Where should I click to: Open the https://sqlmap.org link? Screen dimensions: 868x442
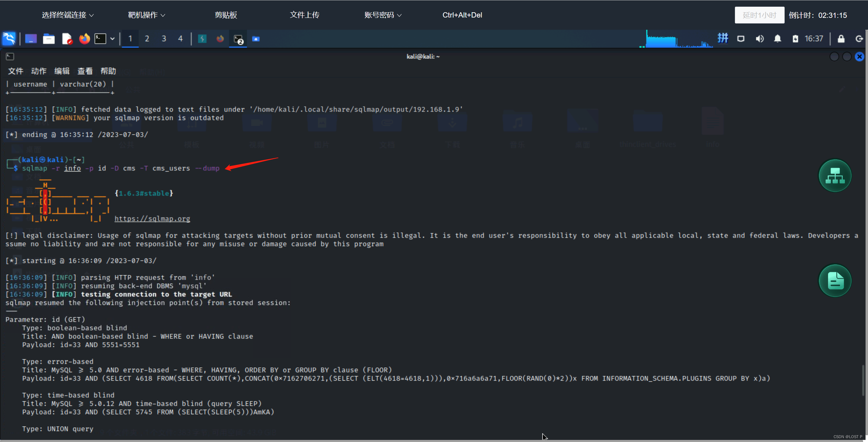click(x=152, y=219)
